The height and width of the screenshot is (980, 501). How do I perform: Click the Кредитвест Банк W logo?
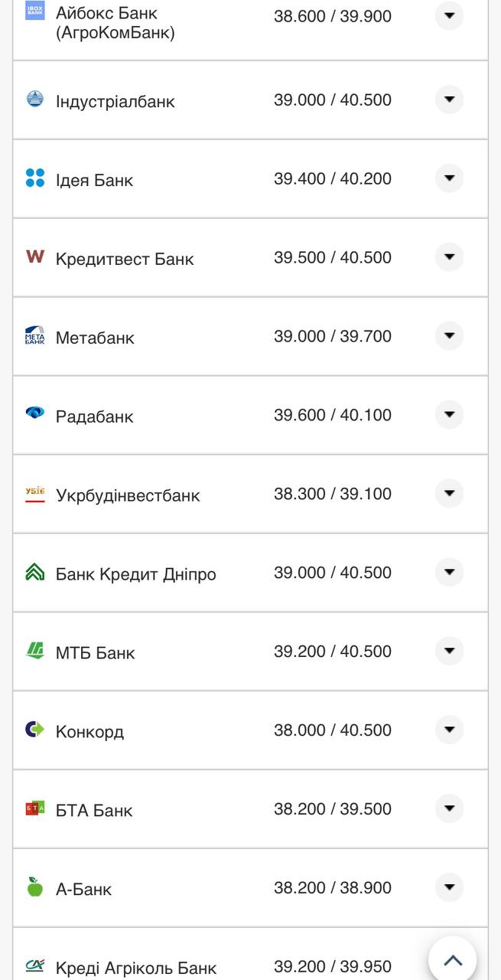click(35, 256)
